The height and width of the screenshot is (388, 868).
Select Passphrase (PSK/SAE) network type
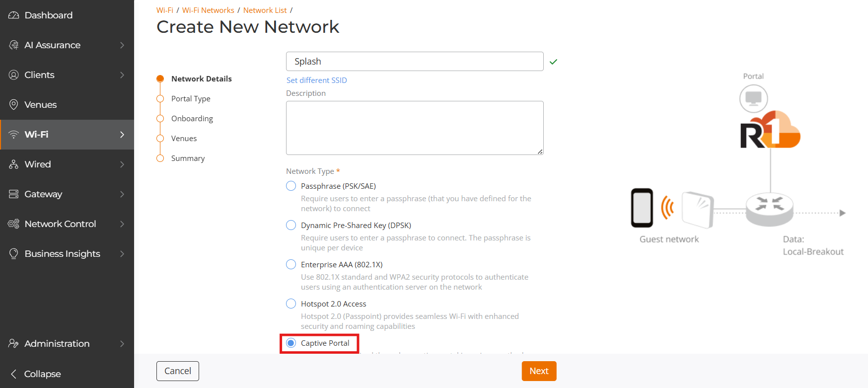[291, 186]
